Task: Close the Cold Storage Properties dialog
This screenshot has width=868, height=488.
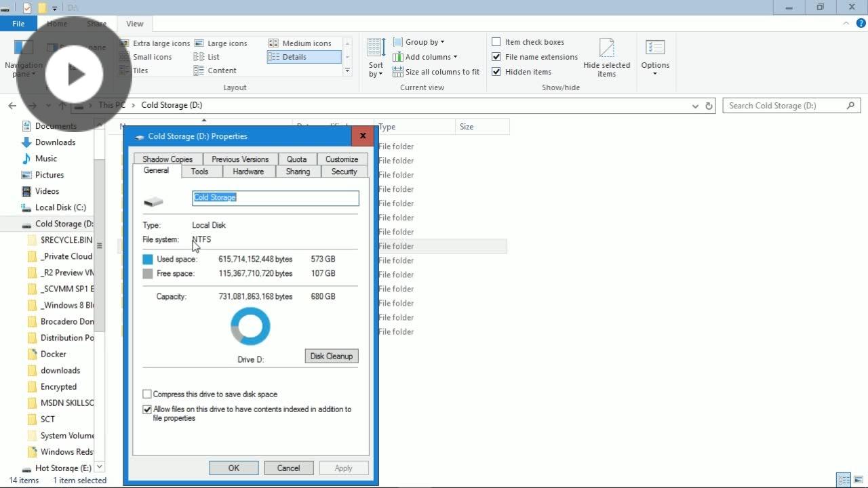Action: click(x=363, y=136)
